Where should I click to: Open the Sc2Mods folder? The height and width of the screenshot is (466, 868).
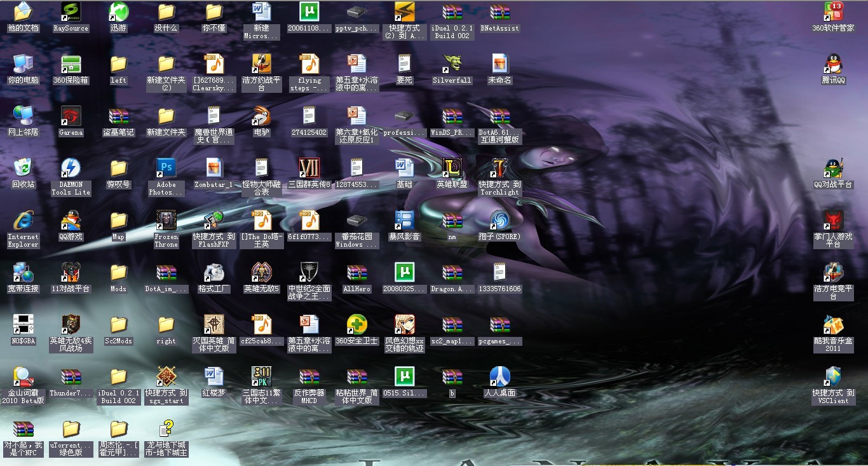[118, 324]
